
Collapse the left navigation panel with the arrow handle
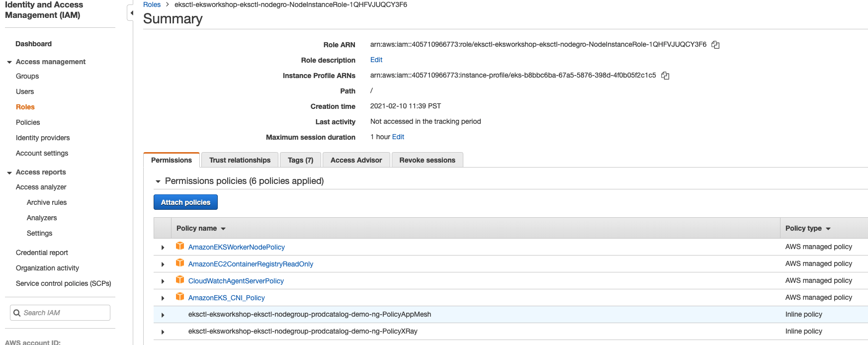(131, 13)
